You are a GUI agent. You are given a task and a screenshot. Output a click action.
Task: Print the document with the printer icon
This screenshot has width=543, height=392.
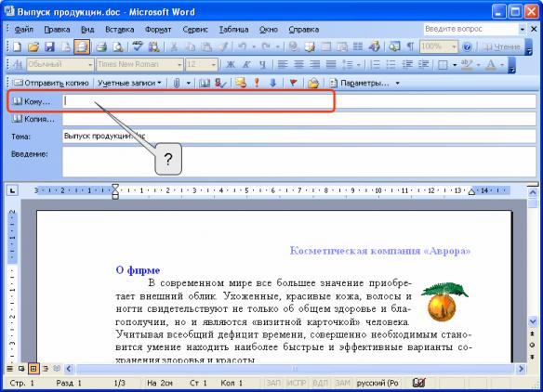coord(101,46)
